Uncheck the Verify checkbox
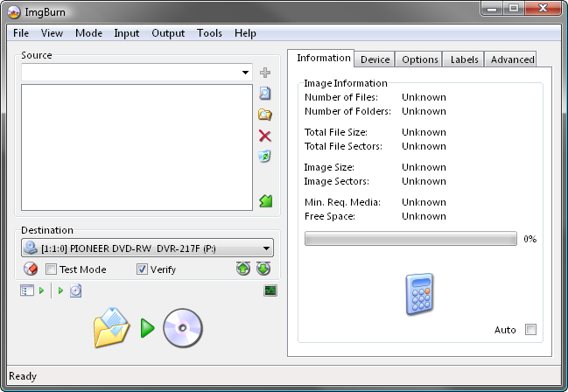 (x=142, y=269)
